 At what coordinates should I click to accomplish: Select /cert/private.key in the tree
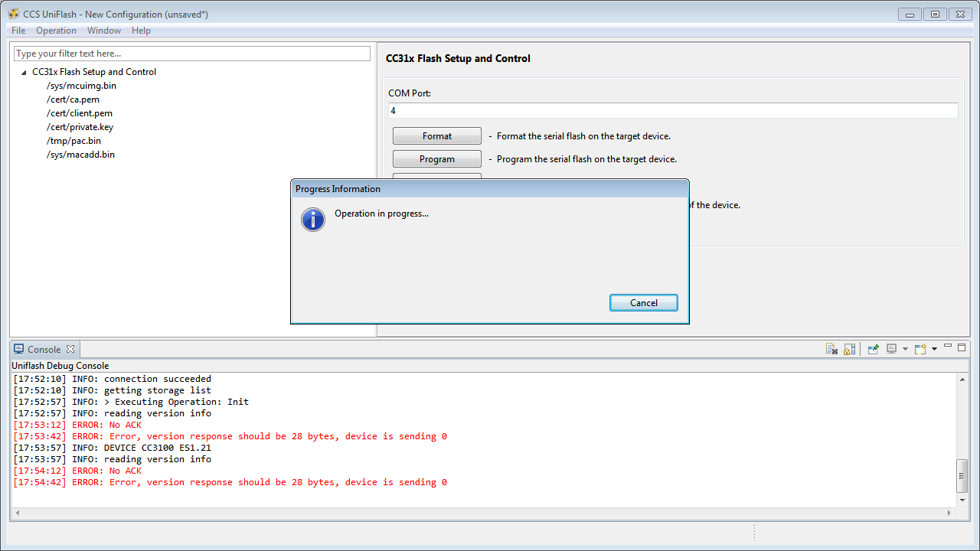pyautogui.click(x=80, y=127)
